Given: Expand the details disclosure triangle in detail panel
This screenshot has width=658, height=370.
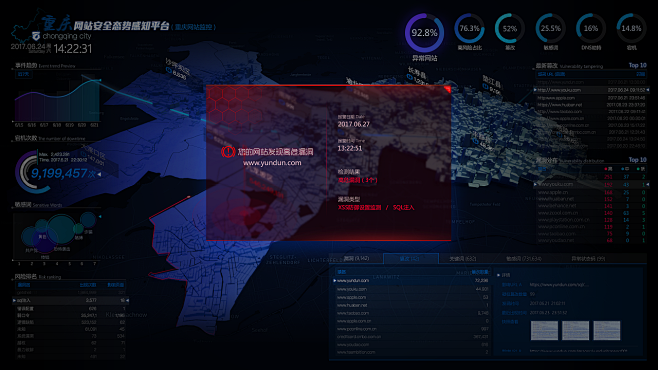Looking at the screenshot, I should 499,275.
